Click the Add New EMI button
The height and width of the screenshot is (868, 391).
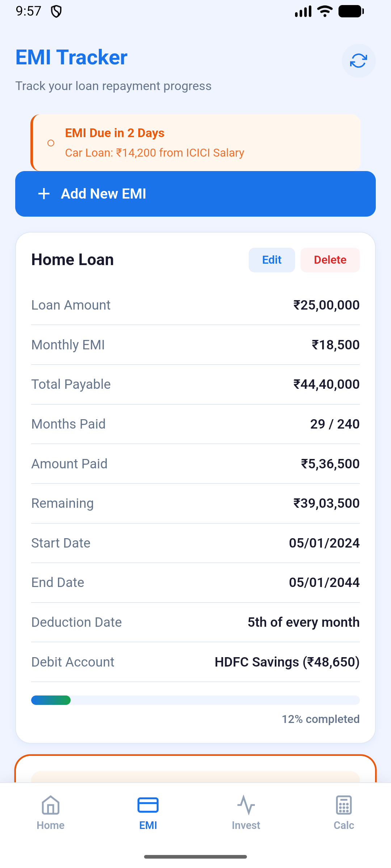pyautogui.click(x=195, y=194)
